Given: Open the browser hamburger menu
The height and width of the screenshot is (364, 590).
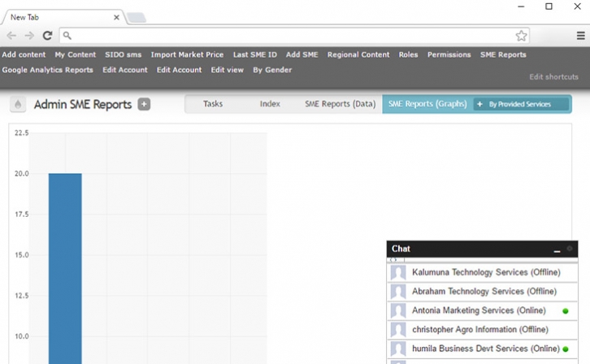Looking at the screenshot, I should coord(580,36).
